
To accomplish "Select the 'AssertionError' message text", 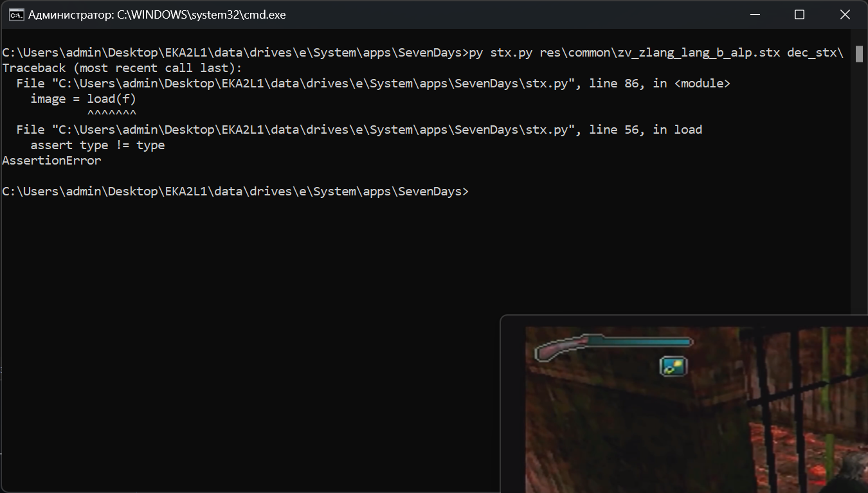I will 51,160.
